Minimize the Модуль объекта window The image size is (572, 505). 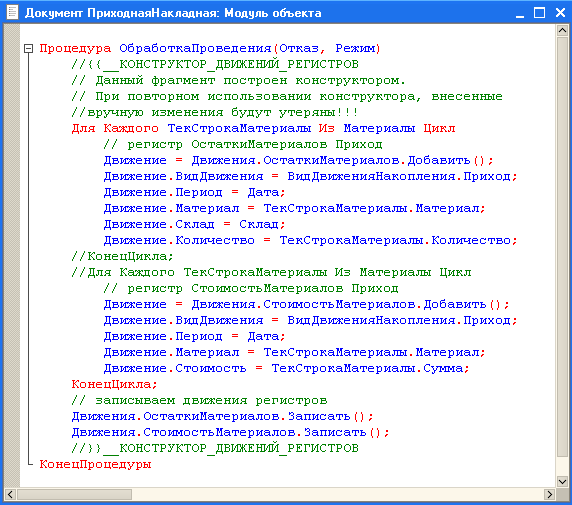(520, 13)
